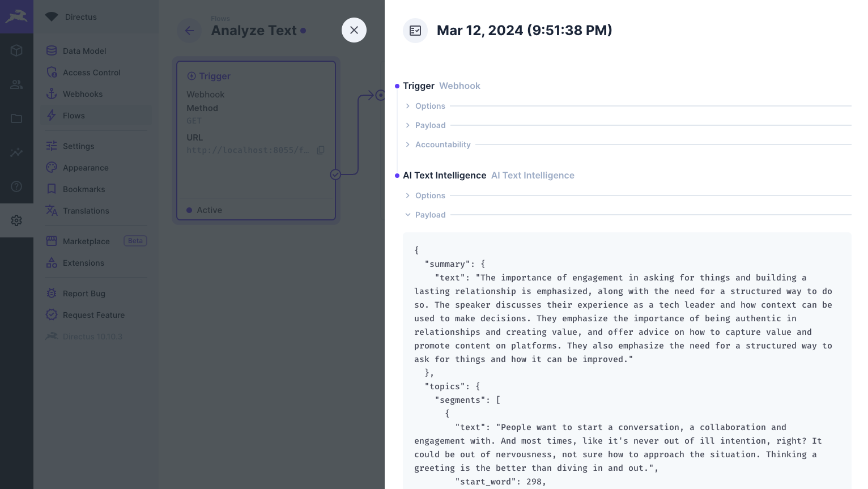Click the Directus rabbit logo
The width and height of the screenshot is (868, 489).
coord(16,16)
